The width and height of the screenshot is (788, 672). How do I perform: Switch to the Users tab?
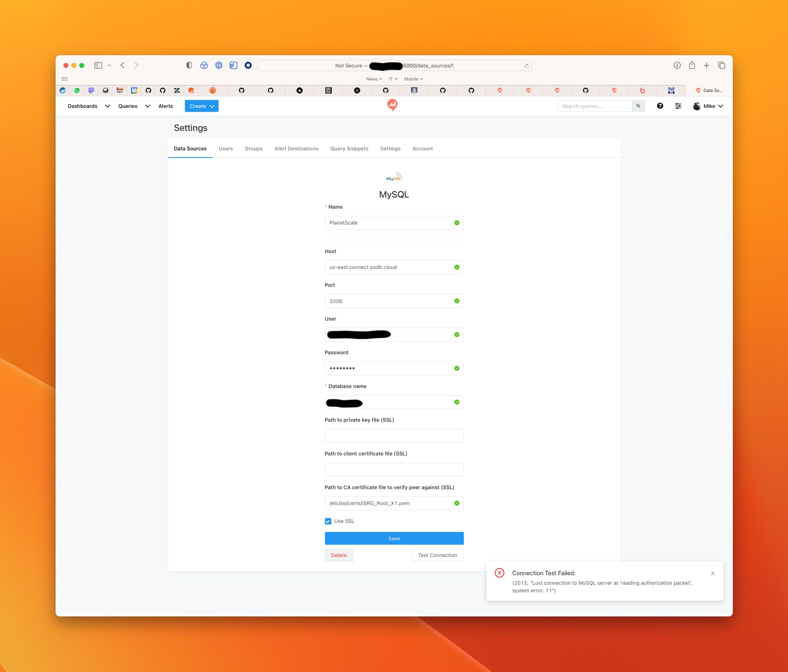tap(226, 149)
